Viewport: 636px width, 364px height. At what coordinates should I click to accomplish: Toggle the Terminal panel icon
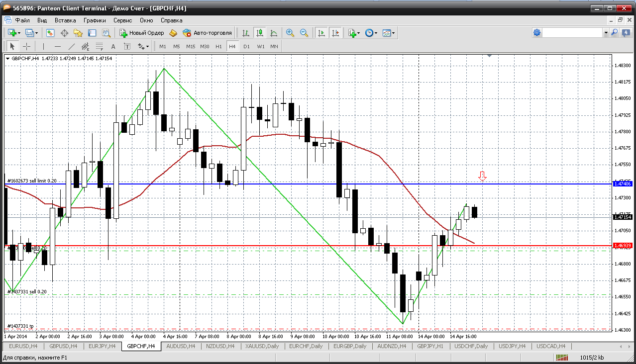(92, 33)
